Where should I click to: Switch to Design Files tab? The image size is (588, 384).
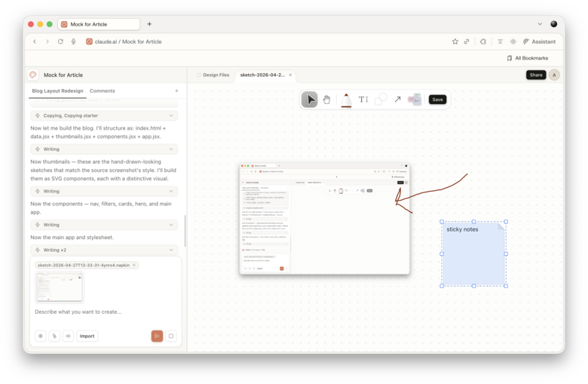click(213, 75)
